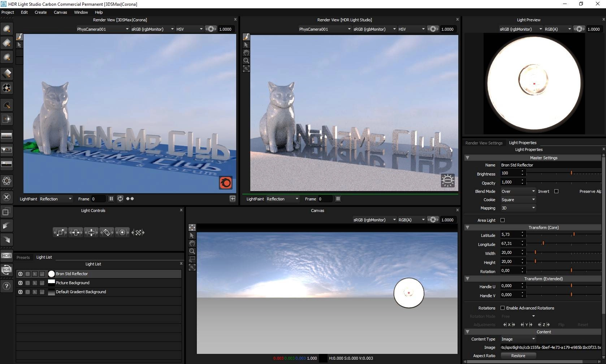Pause the HDR Light Studio render view
Viewport: 606px width, 364px height.
338,199
